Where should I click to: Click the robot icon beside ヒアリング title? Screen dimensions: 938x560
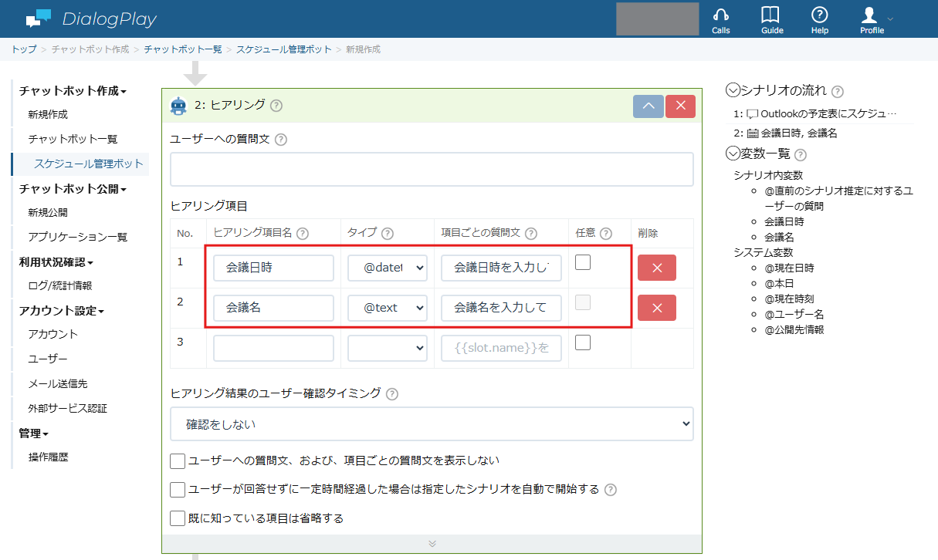coord(178,106)
